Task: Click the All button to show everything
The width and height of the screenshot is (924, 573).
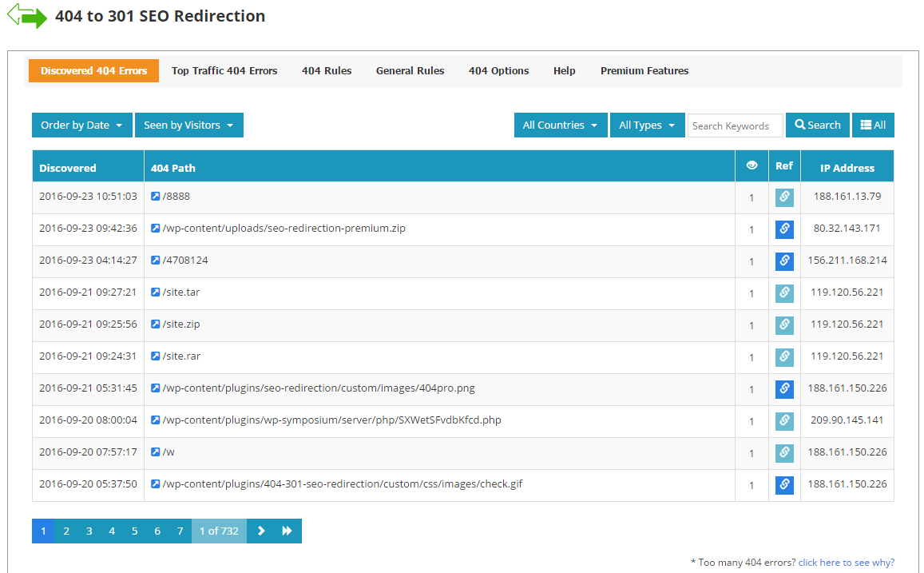Action: [873, 125]
